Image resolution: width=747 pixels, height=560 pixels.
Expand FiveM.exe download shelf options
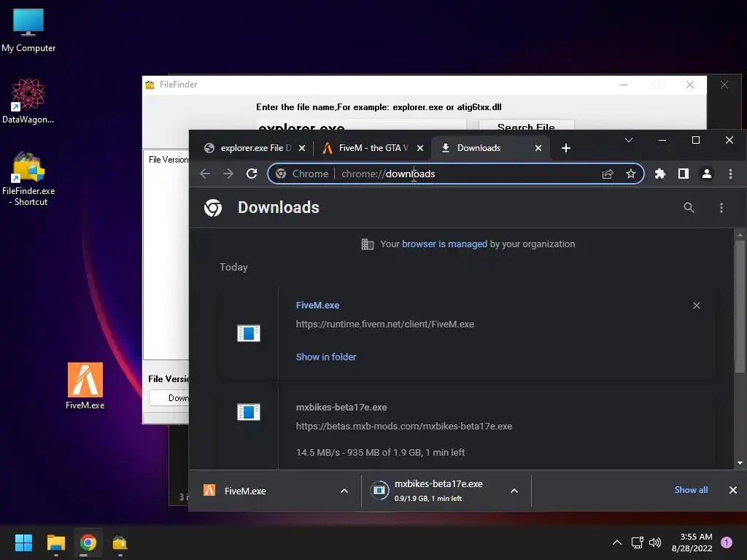tap(344, 491)
